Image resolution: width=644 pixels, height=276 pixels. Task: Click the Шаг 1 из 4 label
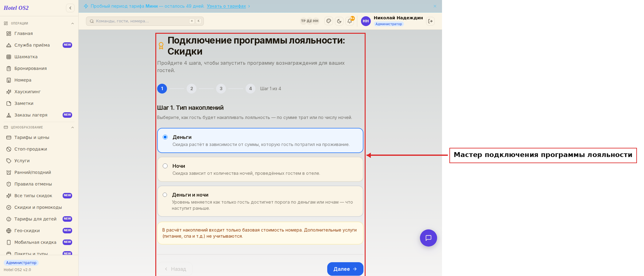coord(270,89)
